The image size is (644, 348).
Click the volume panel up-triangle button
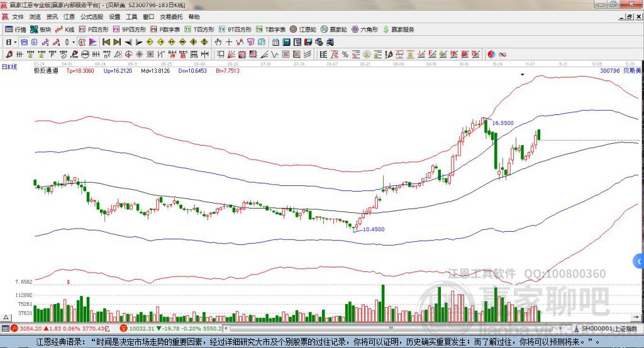6,317
